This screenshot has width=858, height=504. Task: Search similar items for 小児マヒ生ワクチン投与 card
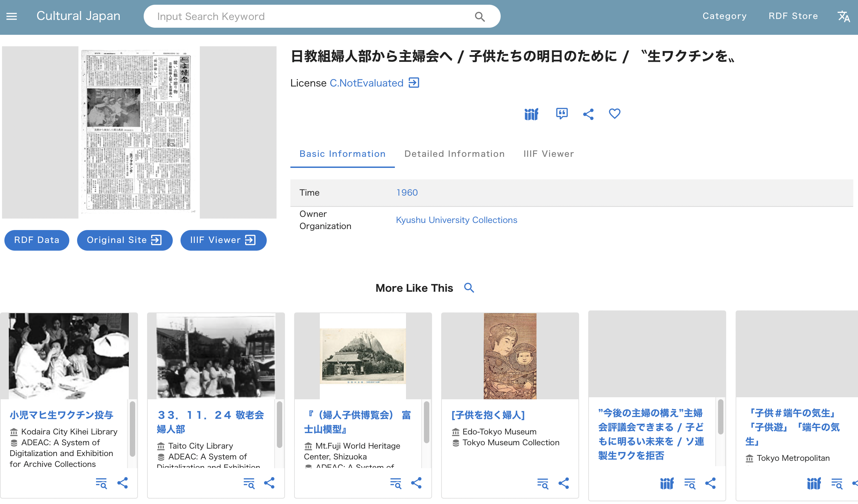click(x=101, y=483)
